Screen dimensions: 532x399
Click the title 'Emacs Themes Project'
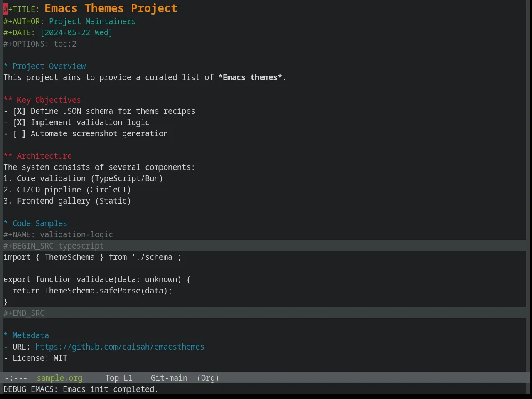111,9
